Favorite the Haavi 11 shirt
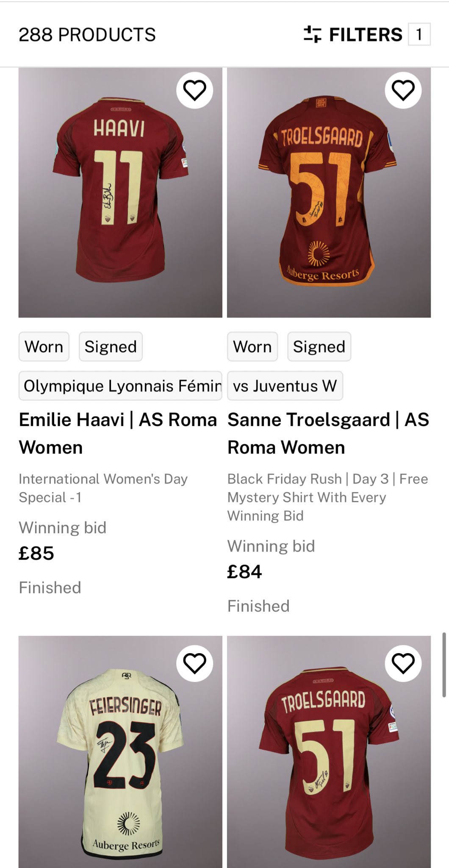The image size is (449, 868). (194, 90)
